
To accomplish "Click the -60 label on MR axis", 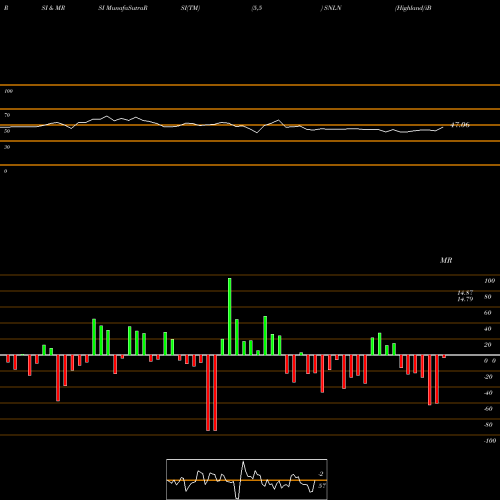I will pyautogui.click(x=488, y=409).
